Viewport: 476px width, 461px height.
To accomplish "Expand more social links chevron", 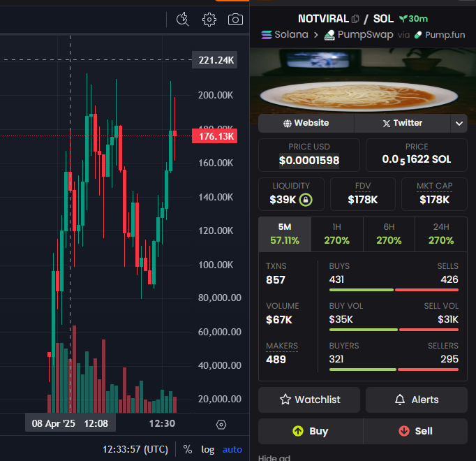I will point(459,123).
